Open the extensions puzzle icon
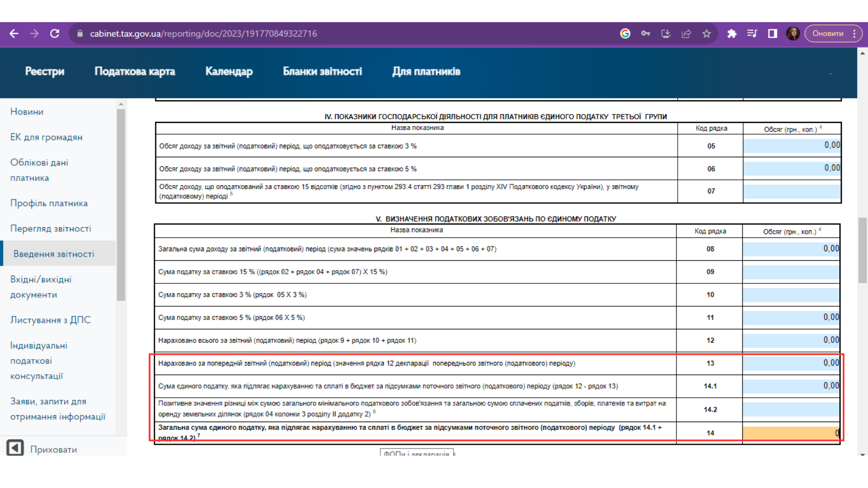 (732, 33)
